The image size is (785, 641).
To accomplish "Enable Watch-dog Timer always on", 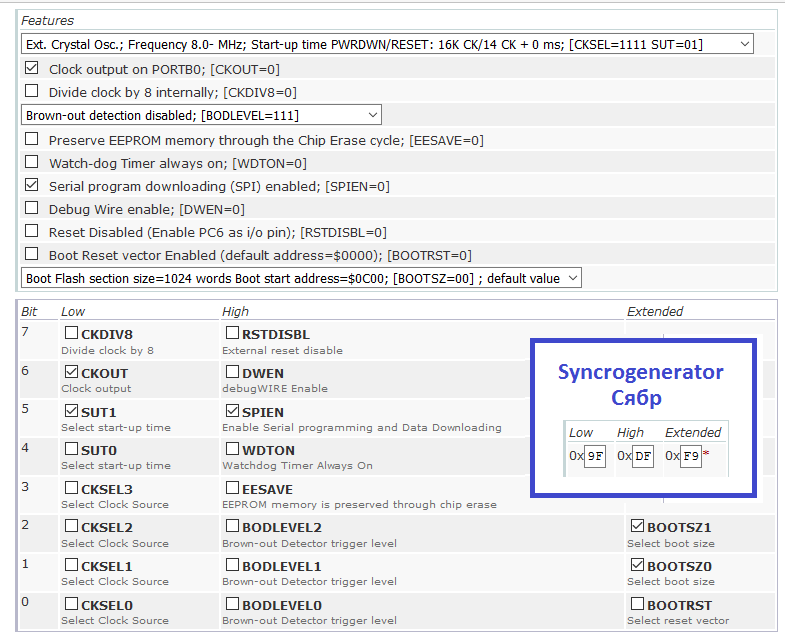I will [32, 162].
